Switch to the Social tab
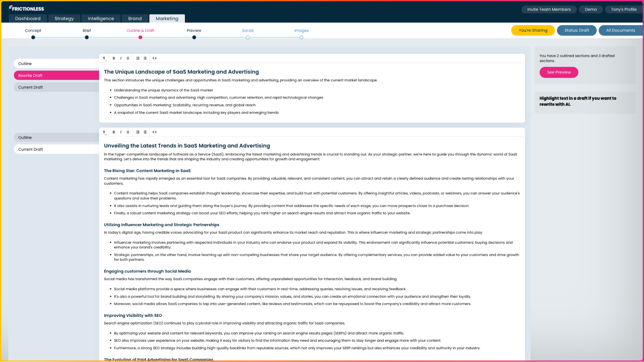The height and width of the screenshot is (362, 644). (x=247, y=30)
